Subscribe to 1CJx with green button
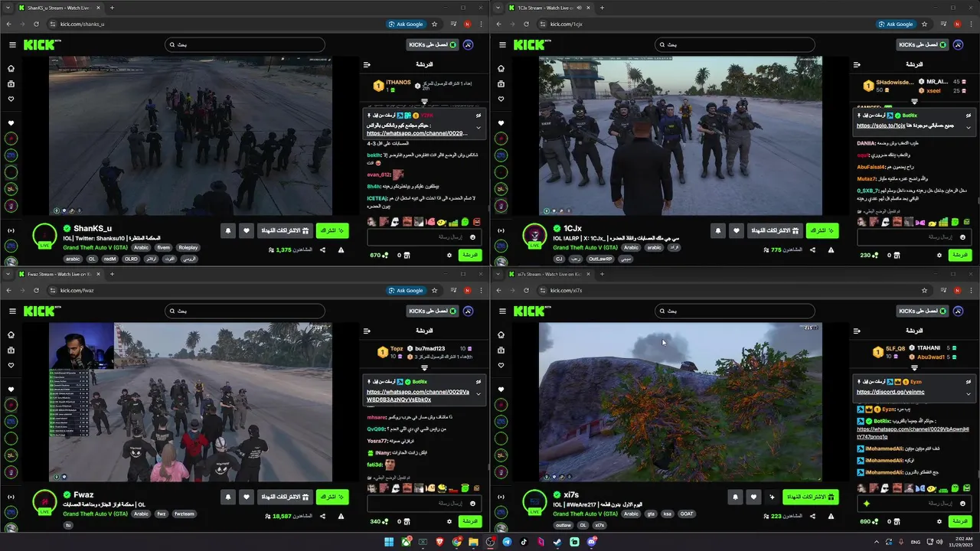980x551 pixels. [822, 230]
